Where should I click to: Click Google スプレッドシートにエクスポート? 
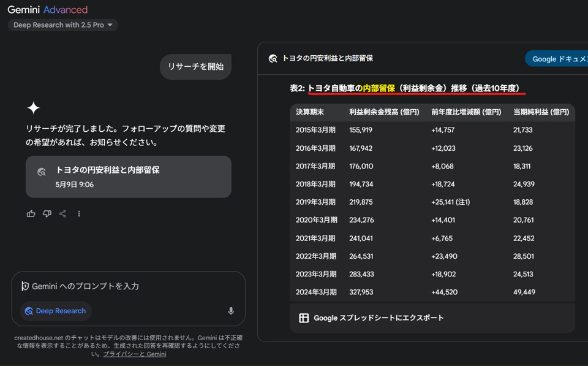coord(379,318)
